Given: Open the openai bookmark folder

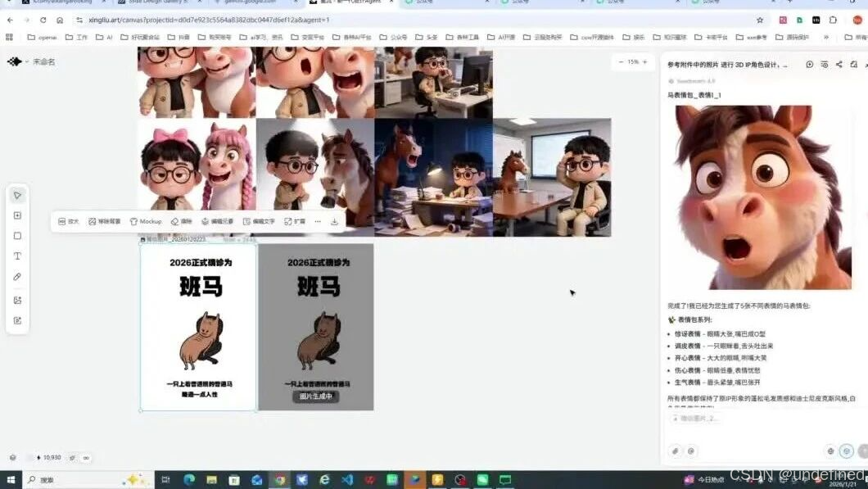Looking at the screenshot, I should (x=42, y=37).
